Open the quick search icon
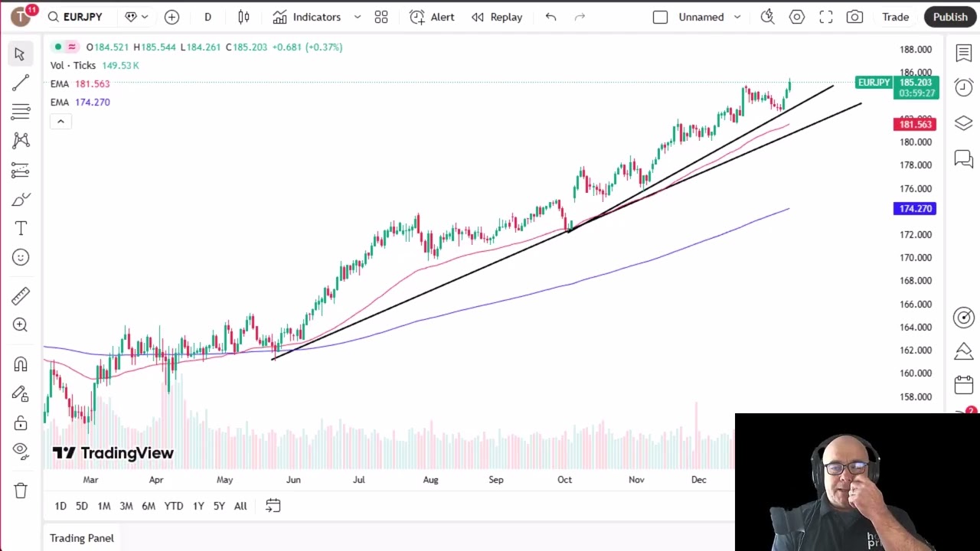Screen dimensions: 980x551 pyautogui.click(x=767, y=17)
